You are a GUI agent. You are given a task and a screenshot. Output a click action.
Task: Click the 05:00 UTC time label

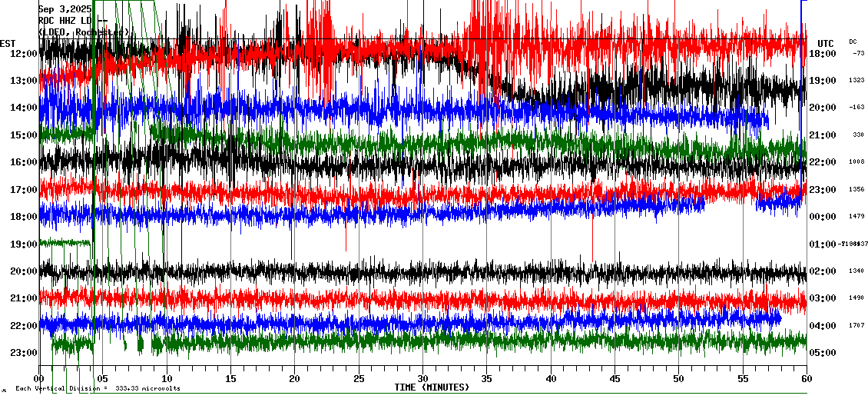click(823, 353)
